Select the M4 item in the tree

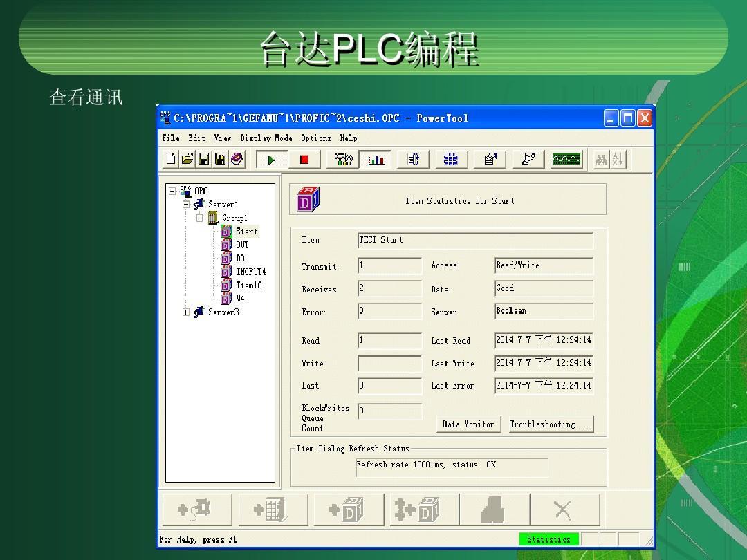[x=240, y=299]
